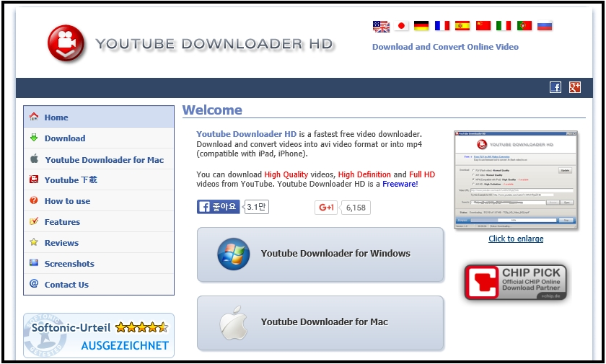Pick the French flag language

442,26
